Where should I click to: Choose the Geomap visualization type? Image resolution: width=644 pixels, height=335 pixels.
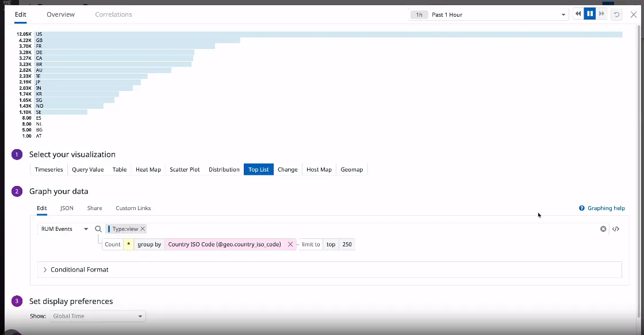pos(351,170)
